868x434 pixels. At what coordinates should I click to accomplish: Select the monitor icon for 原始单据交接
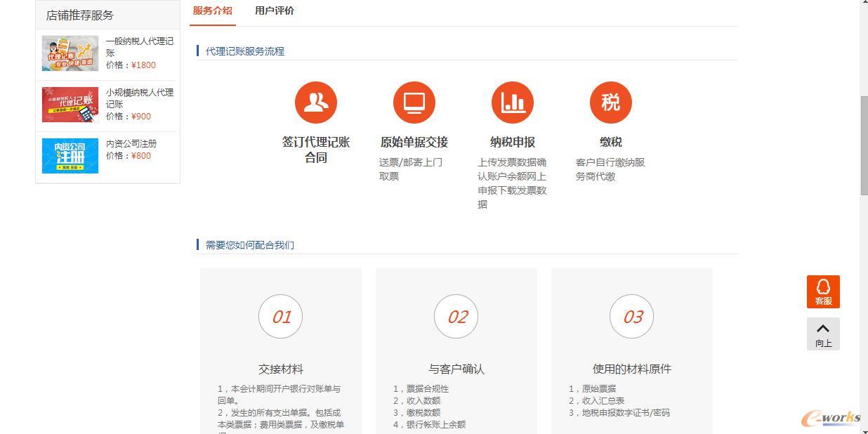pos(414,102)
